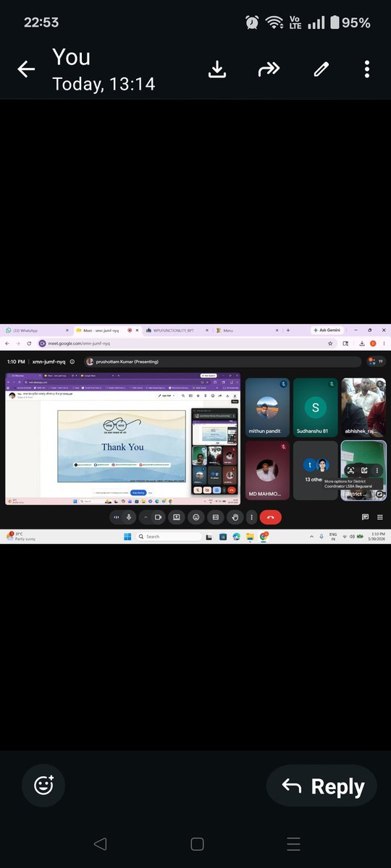The width and height of the screenshot is (391, 868).
Task: Edit the image with the pencil icon
Action: [x=321, y=69]
